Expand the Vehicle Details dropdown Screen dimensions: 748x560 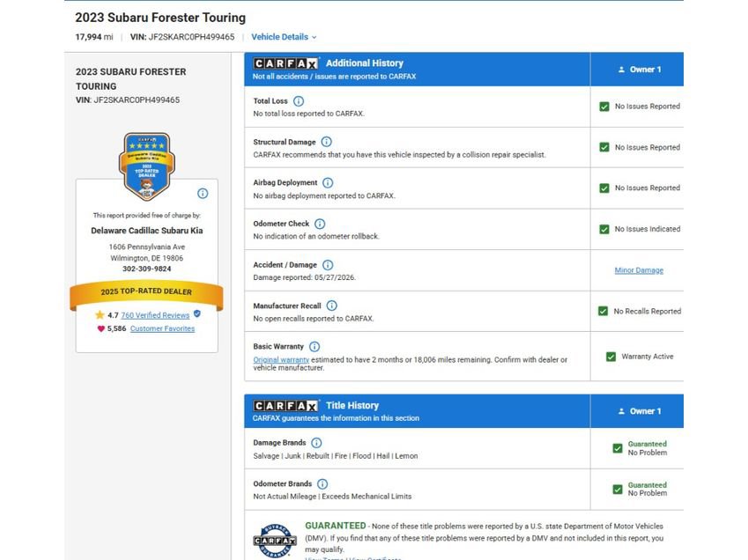click(x=284, y=37)
